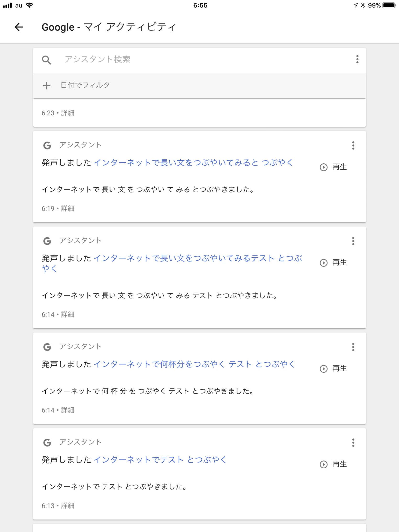Screen dimensions: 399x532
Task: Open 詳細 on the 何杯分 card
Action: point(68,410)
